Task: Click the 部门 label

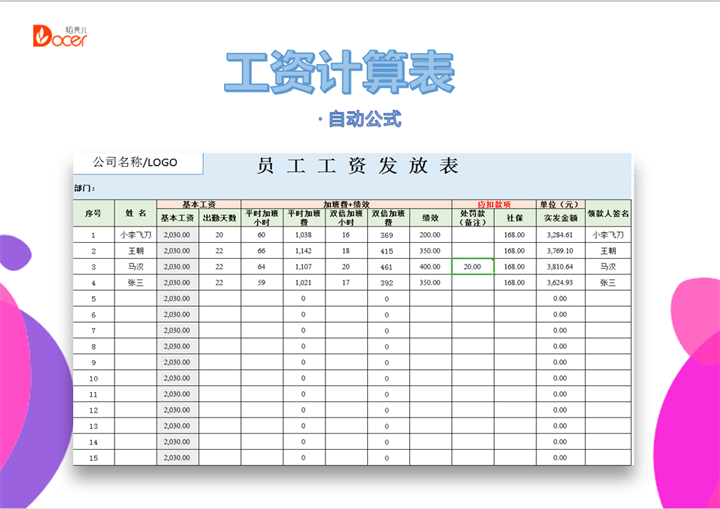Action: click(x=84, y=188)
